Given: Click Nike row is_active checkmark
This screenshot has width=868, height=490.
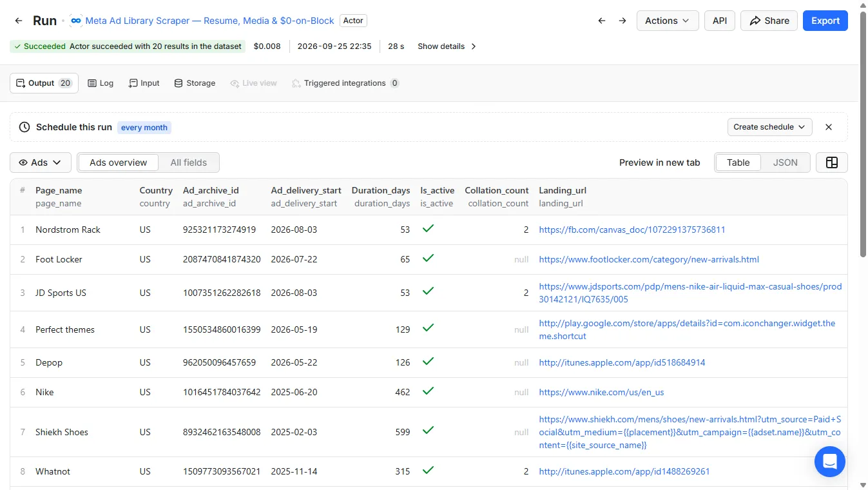Looking at the screenshot, I should [428, 391].
